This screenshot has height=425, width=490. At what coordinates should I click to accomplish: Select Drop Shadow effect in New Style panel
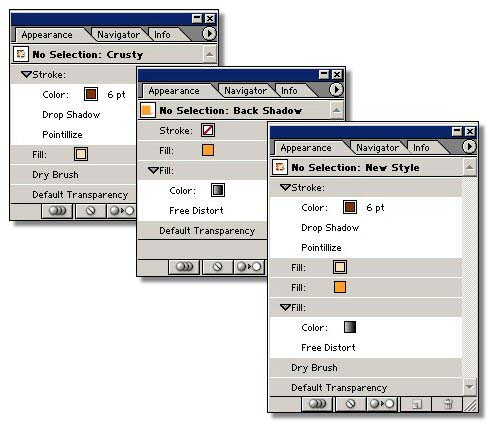pyautogui.click(x=330, y=228)
